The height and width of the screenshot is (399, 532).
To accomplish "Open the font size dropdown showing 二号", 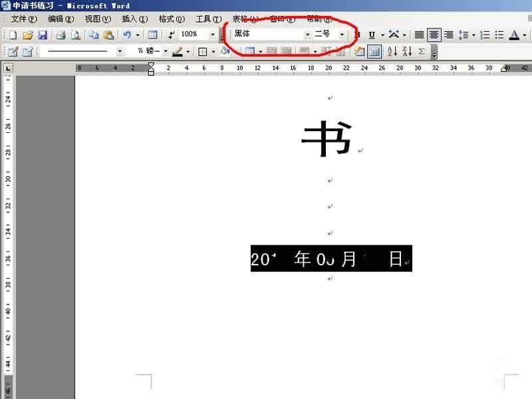I will point(342,35).
